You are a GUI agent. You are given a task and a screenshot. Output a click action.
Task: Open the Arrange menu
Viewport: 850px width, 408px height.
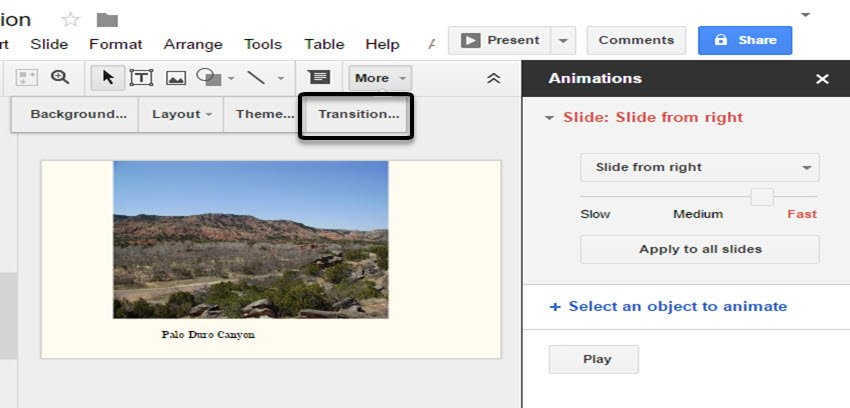193,44
